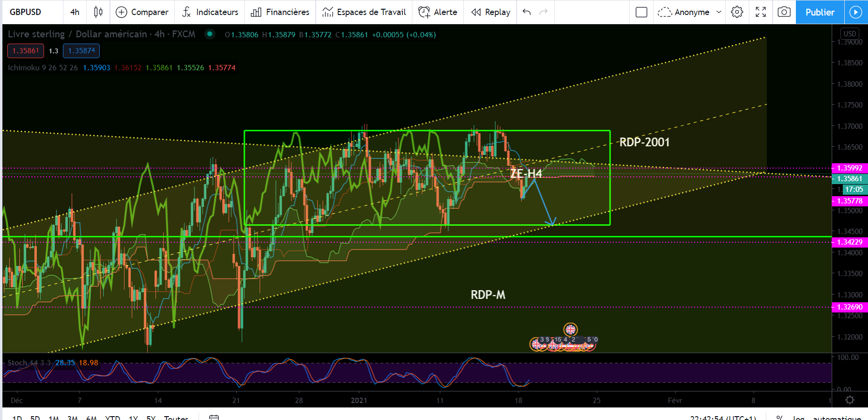Open the Financières menu
868x420 pixels.
tap(280, 12)
